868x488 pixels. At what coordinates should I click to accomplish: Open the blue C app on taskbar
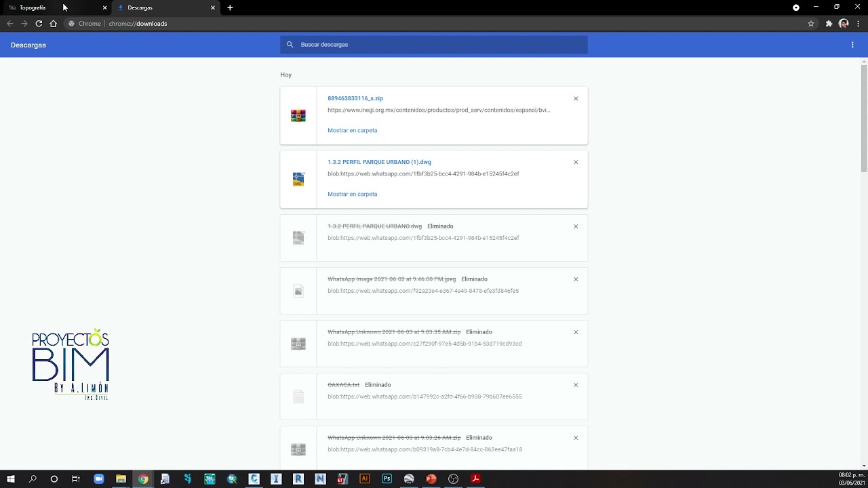point(254,479)
